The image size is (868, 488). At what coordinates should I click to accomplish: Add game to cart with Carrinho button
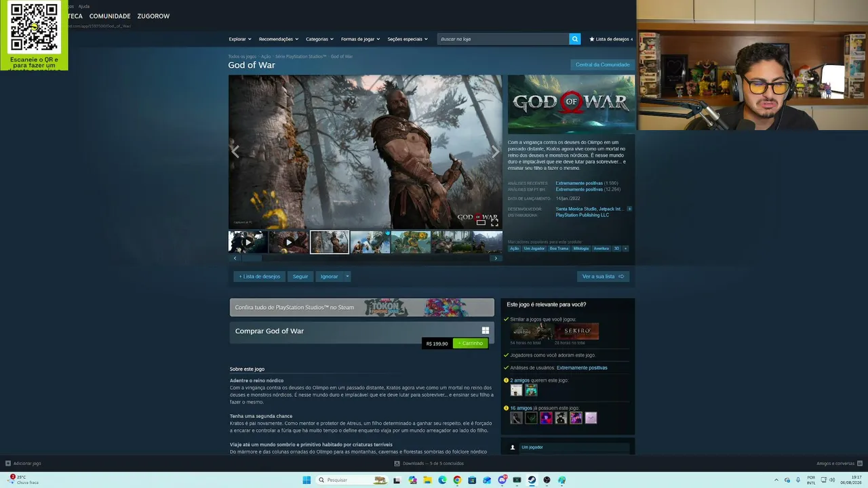pyautogui.click(x=471, y=344)
